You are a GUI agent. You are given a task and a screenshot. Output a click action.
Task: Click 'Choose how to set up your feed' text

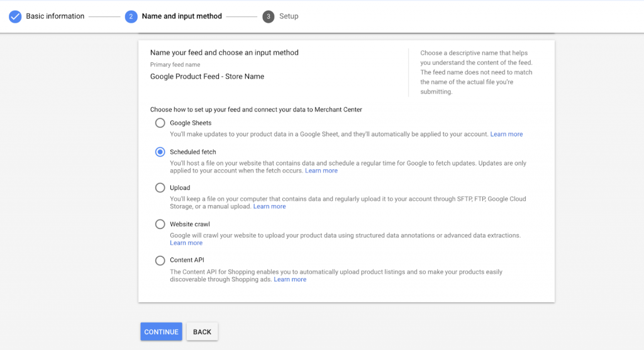(256, 110)
